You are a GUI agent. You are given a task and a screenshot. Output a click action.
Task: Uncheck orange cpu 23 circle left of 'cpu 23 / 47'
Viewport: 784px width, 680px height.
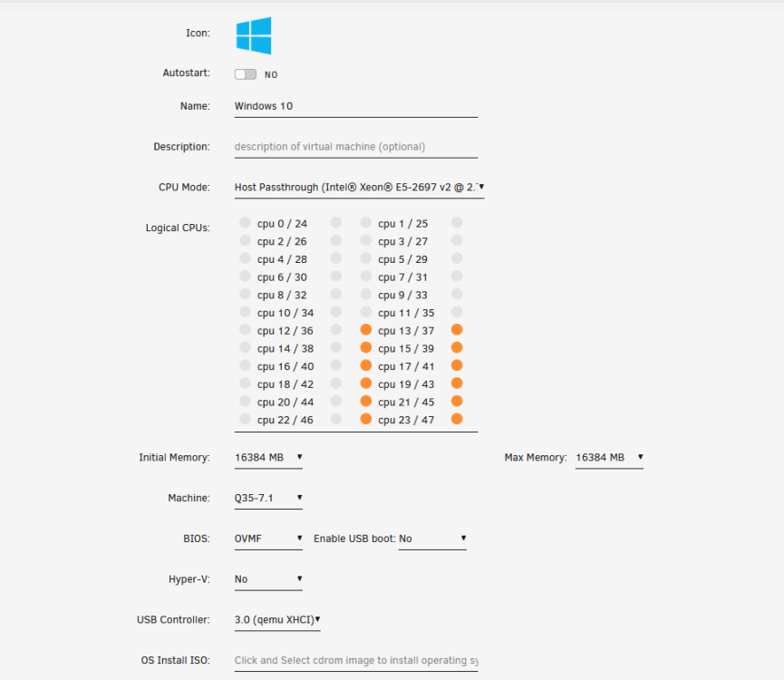pyautogui.click(x=366, y=419)
